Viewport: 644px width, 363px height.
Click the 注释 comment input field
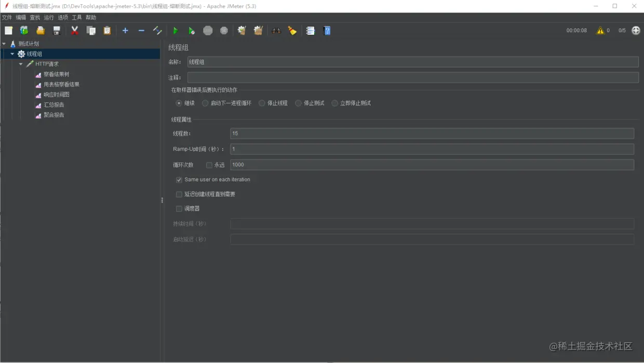click(413, 77)
